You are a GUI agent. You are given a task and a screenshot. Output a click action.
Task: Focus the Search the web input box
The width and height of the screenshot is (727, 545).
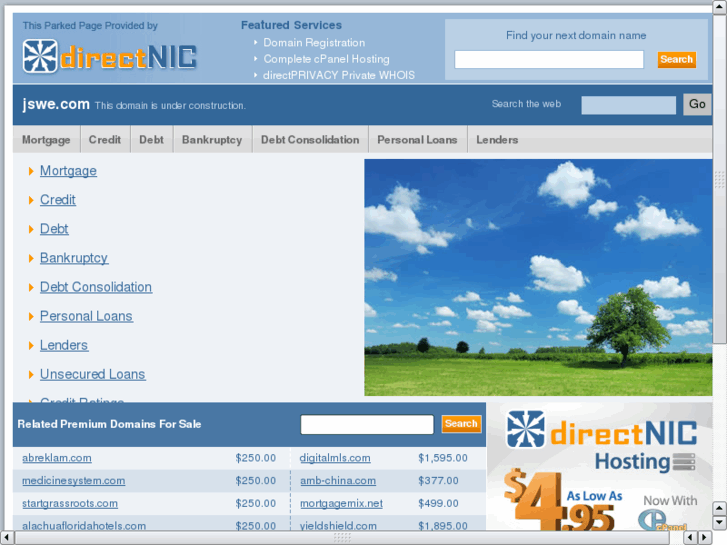pyautogui.click(x=628, y=105)
